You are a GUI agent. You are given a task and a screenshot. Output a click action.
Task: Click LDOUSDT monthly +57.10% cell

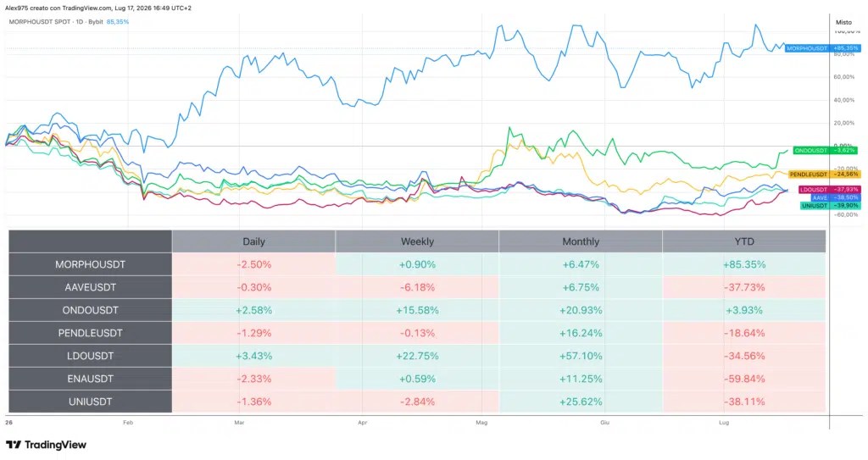point(581,356)
